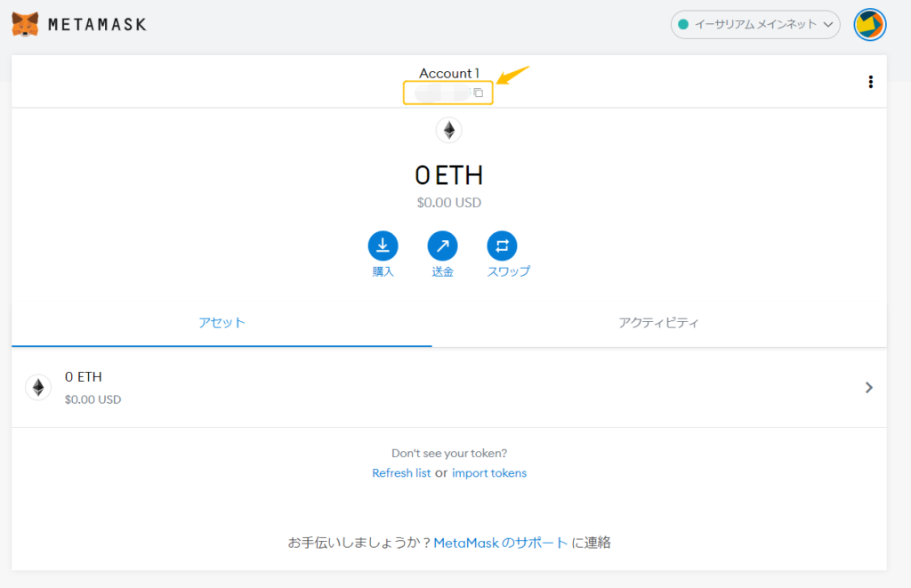Switch to the アクティビティ tab
This screenshot has height=588, width=911.
coord(659,323)
